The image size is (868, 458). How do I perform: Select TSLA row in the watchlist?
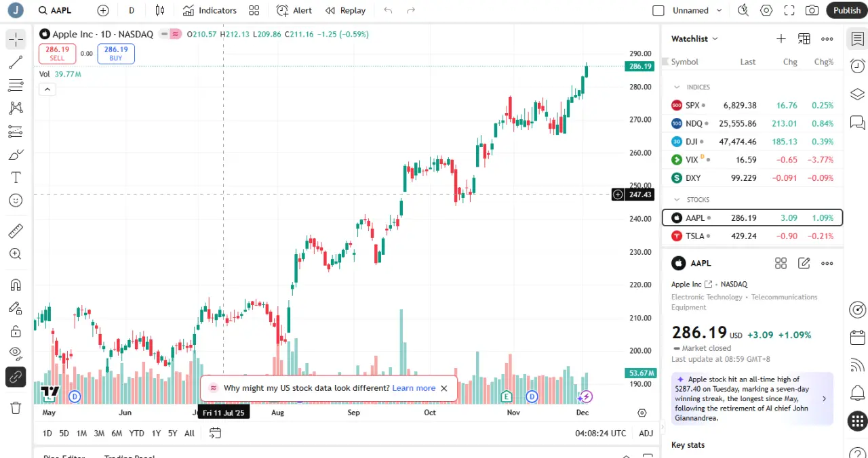point(752,236)
